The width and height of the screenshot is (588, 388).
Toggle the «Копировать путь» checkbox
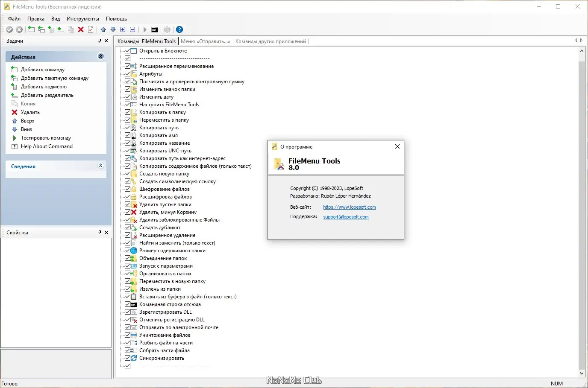127,128
